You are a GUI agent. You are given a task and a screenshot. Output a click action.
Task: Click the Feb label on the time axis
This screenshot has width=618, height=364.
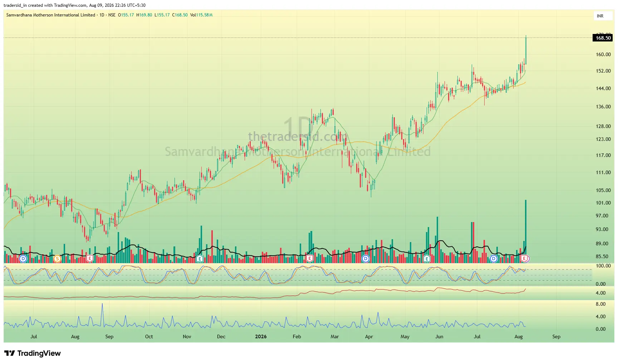coord(297,337)
